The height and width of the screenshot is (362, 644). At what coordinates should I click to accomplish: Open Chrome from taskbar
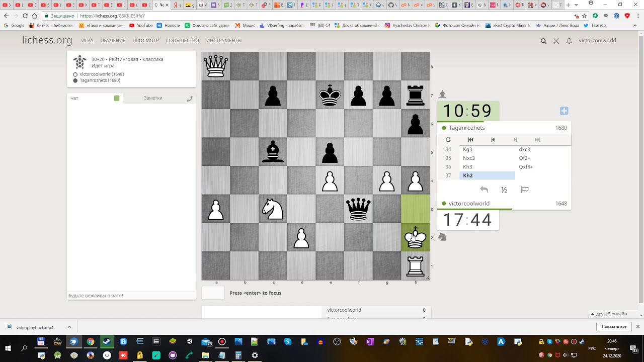pyautogui.click(x=90, y=342)
